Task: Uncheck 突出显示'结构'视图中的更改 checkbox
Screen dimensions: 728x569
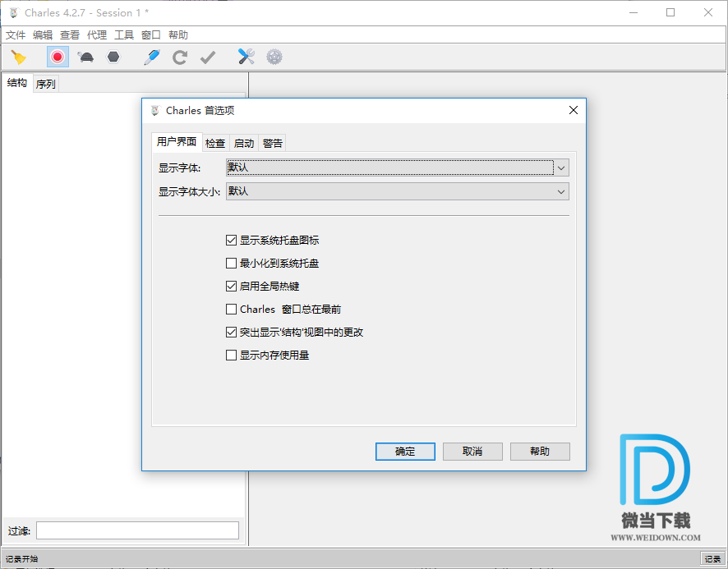Action: [x=231, y=332]
